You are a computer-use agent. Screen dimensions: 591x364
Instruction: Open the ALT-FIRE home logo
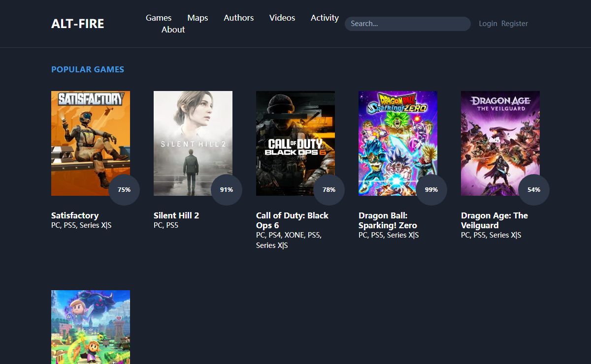77,24
